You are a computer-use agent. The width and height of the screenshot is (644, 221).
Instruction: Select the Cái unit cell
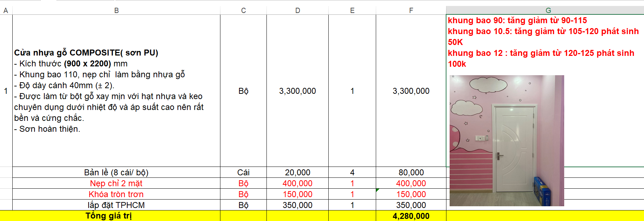tap(243, 173)
